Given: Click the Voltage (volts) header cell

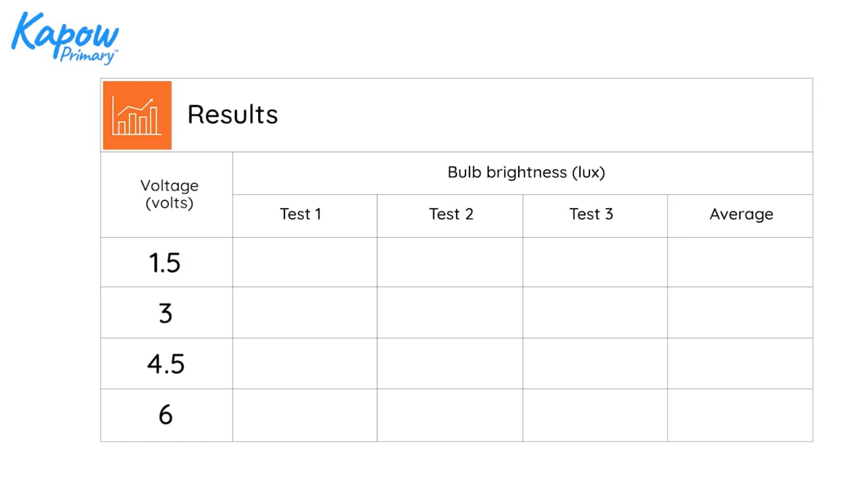Looking at the screenshot, I should click(166, 195).
